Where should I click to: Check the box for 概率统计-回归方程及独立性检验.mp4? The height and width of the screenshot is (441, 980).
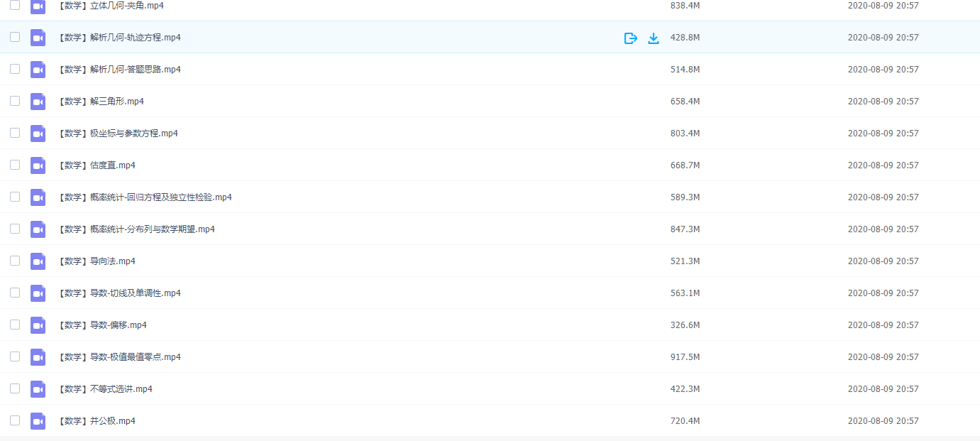coord(15,197)
